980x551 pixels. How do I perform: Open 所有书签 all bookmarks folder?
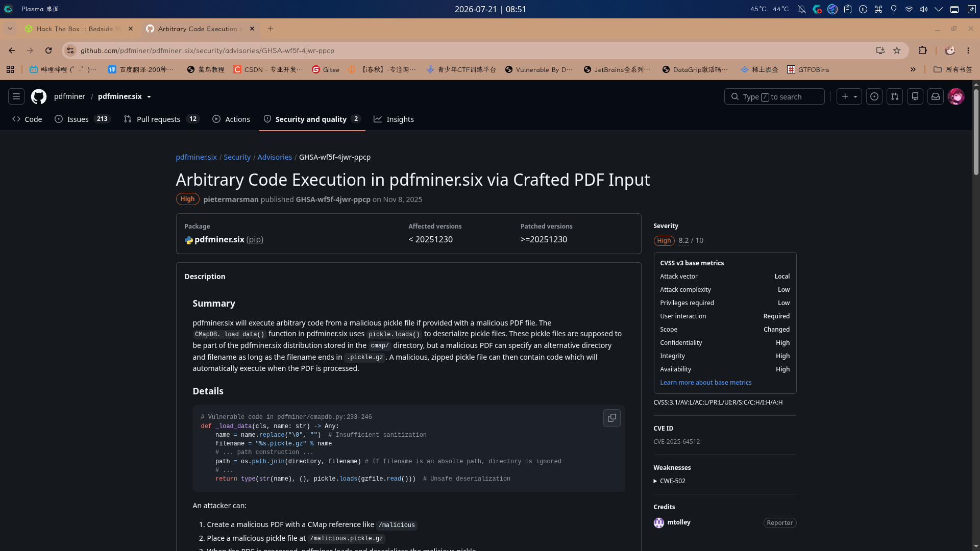click(x=953, y=69)
